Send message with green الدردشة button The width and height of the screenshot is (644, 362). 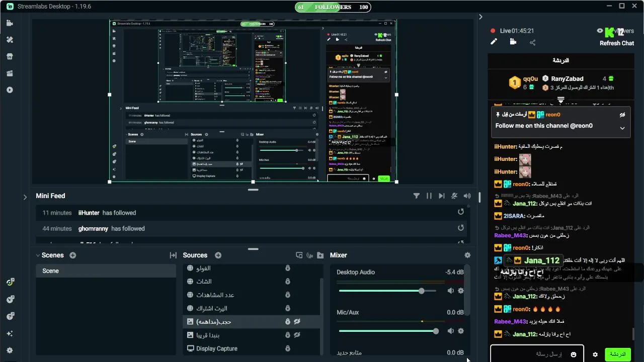(617, 354)
